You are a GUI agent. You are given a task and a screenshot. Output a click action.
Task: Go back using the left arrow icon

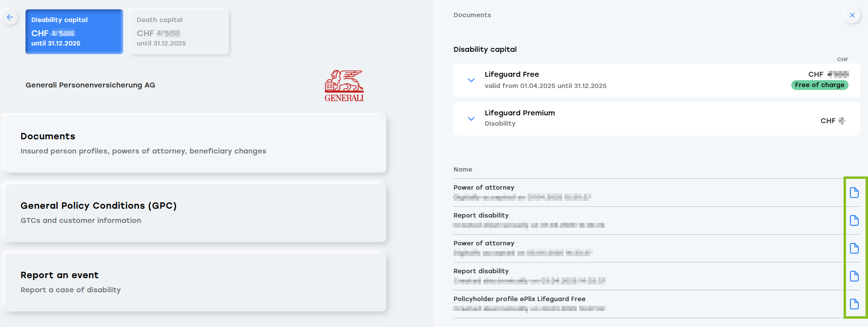pyautogui.click(x=10, y=17)
